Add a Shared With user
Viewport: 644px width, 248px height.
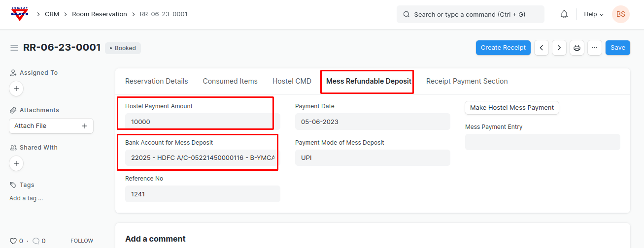(16, 163)
